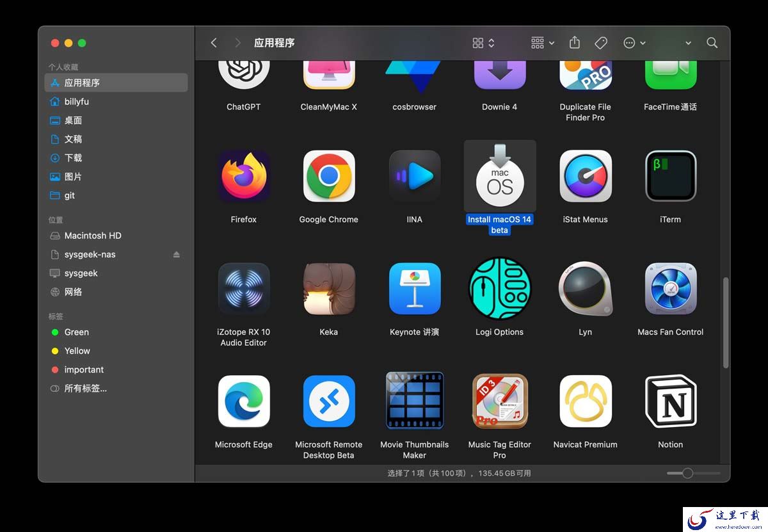
Task: Select the cosbrowser app icon
Action: (x=414, y=77)
